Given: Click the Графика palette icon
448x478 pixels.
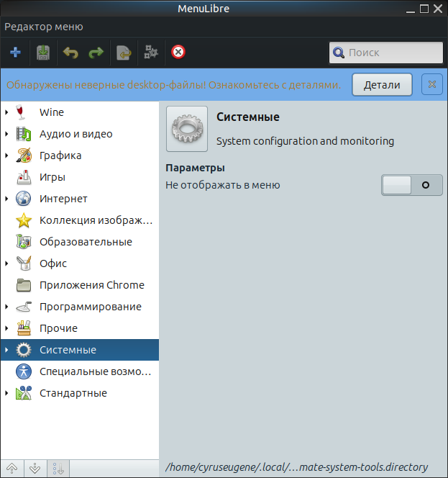Looking at the screenshot, I should [x=24, y=155].
